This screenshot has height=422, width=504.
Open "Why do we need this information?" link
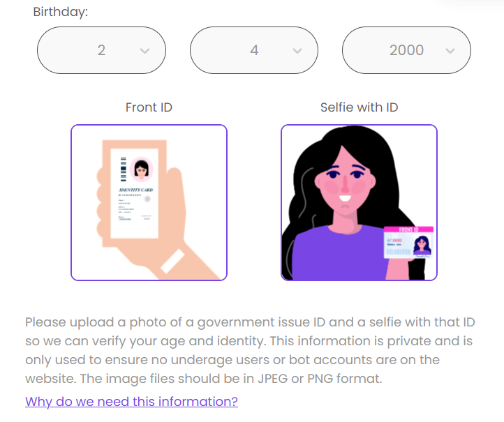click(x=131, y=402)
